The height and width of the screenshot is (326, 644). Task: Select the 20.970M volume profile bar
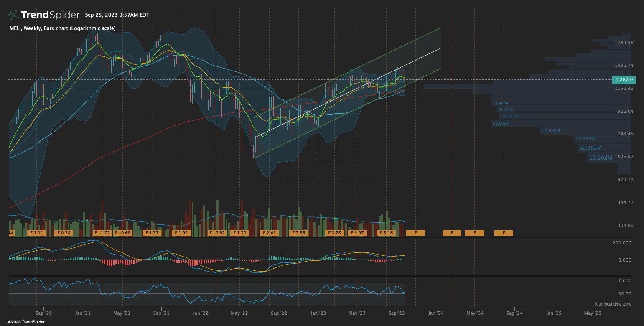coord(551,131)
